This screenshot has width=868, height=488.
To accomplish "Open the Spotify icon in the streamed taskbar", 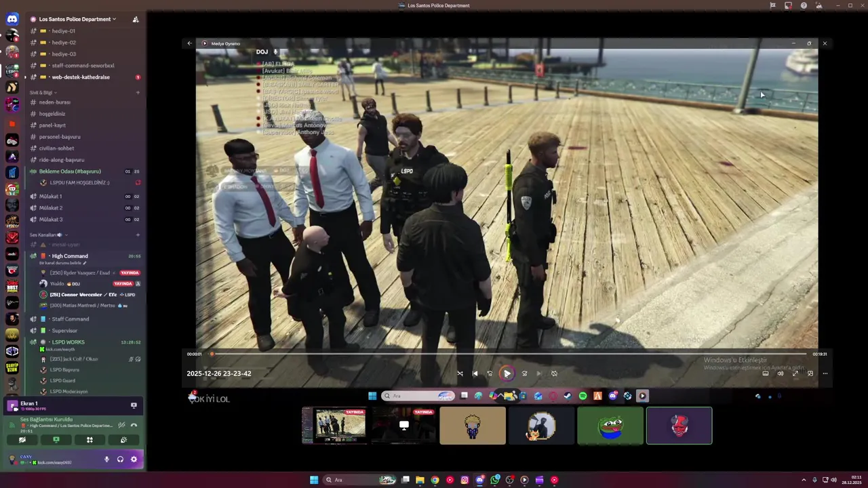I will click(583, 396).
